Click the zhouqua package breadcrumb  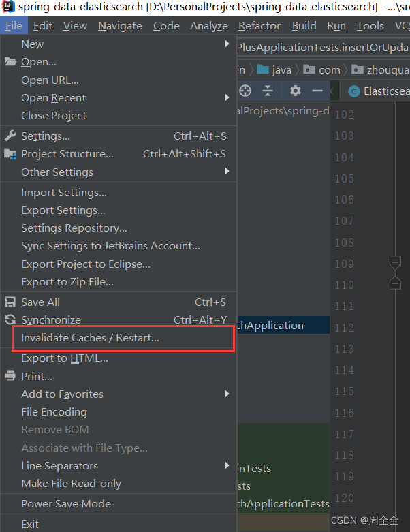pyautogui.click(x=380, y=70)
